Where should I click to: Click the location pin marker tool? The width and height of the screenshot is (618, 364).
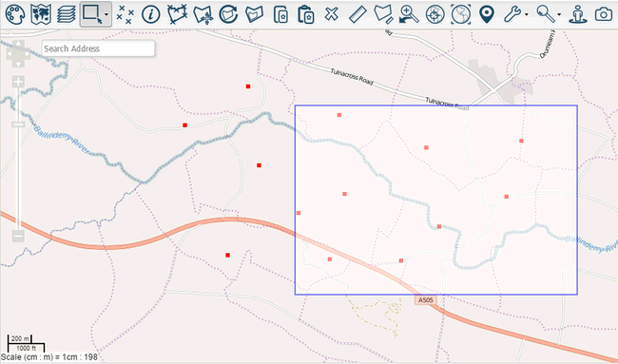point(487,14)
